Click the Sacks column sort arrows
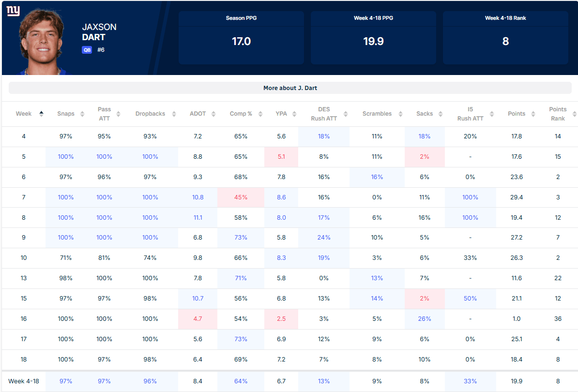The height and width of the screenshot is (392, 578). (440, 114)
